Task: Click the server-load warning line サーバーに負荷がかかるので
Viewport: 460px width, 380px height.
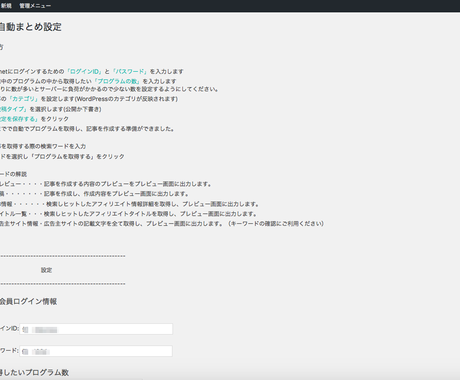Action: coord(109,89)
